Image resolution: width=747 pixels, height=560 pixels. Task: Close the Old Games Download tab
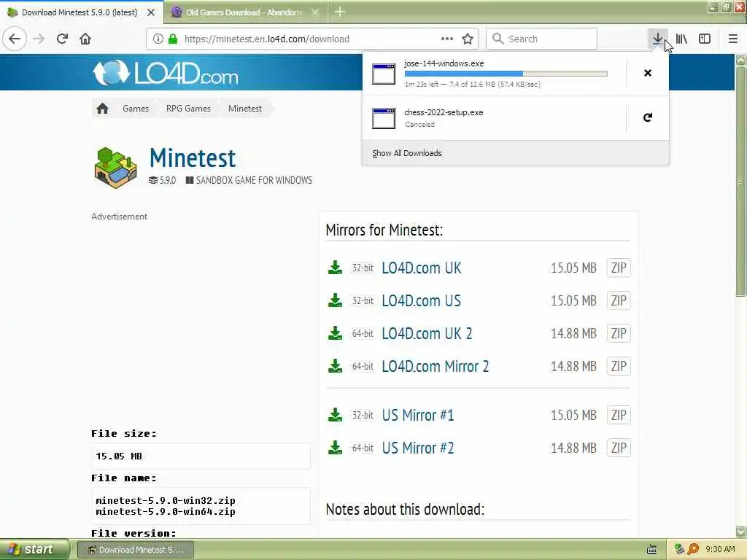pos(315,12)
